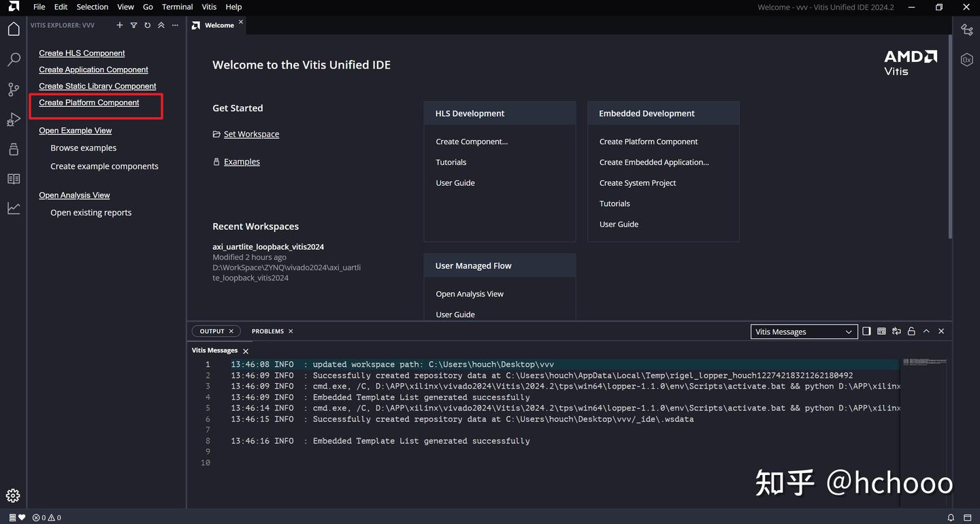Clear the output panel
980x524 pixels.
point(881,331)
